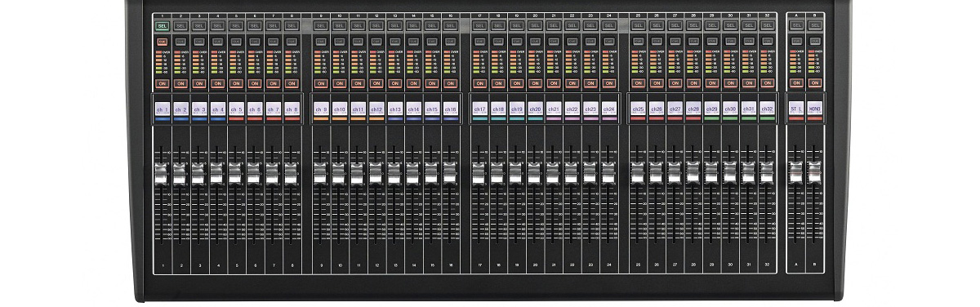This screenshot has height=307, width=980.
Task: Toggle ON for channel 12
Action: (x=376, y=83)
